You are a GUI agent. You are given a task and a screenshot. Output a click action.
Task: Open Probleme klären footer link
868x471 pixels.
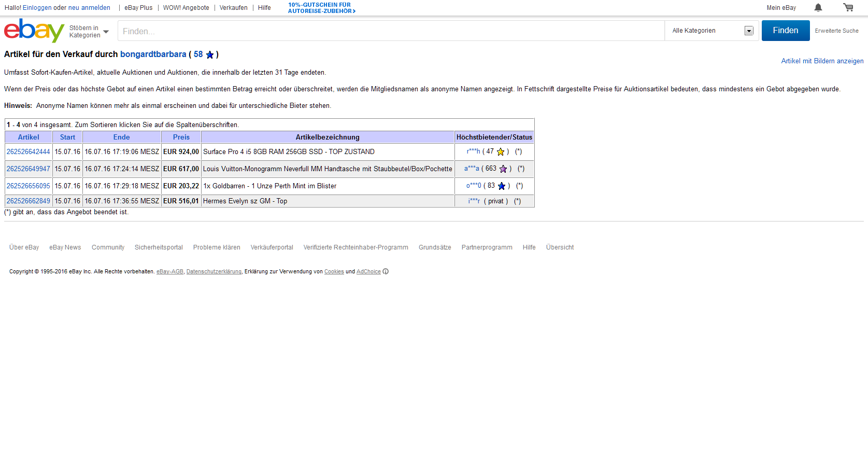coord(217,247)
